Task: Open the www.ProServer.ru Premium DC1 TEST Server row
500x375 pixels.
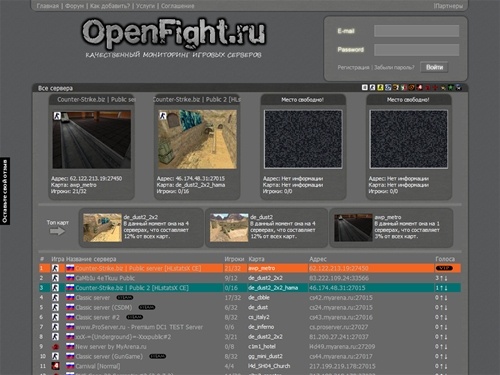Action: point(250,327)
